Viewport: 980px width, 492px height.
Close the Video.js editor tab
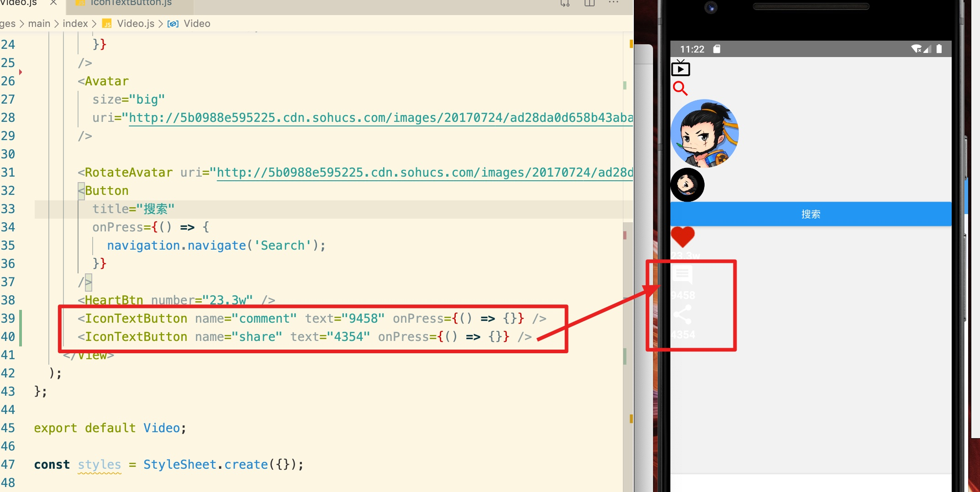click(53, 3)
